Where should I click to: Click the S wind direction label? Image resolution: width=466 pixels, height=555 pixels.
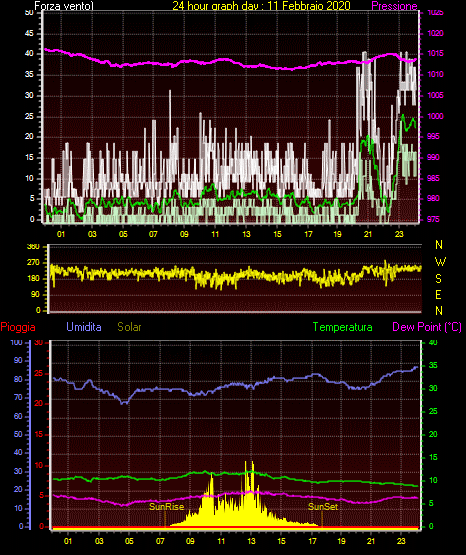(438, 279)
